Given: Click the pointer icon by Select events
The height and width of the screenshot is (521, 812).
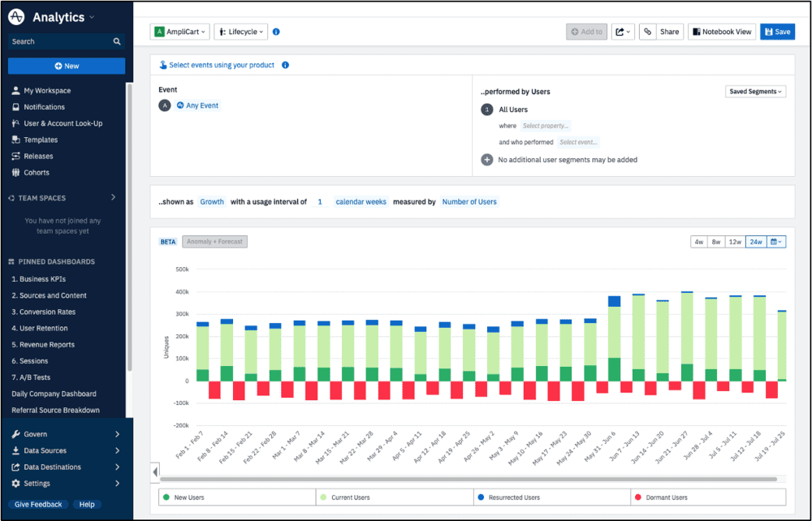Looking at the screenshot, I should (163, 65).
